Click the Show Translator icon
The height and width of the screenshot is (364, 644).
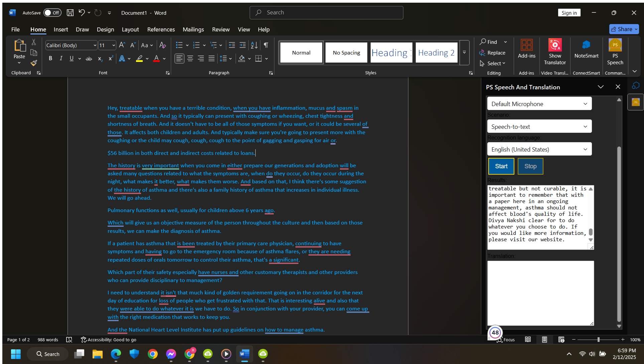[555, 52]
